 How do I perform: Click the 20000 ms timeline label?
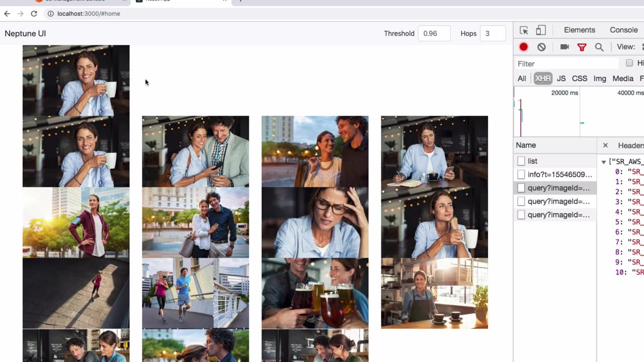[565, 93]
